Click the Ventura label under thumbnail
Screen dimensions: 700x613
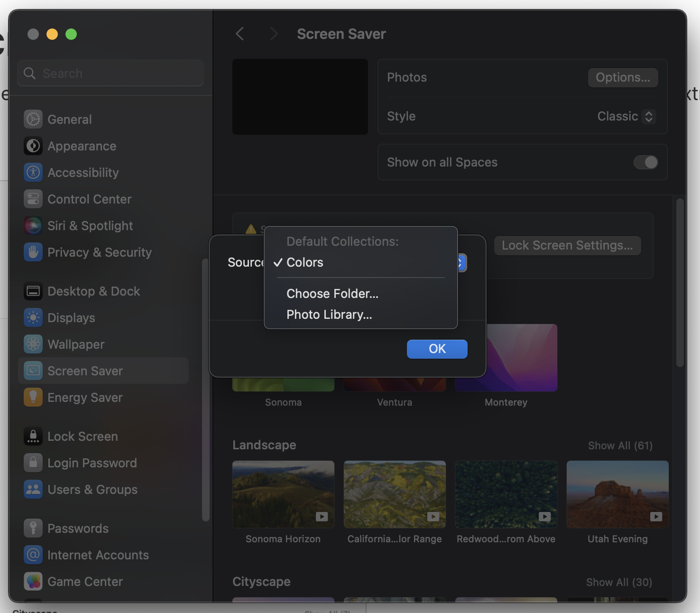pos(395,402)
